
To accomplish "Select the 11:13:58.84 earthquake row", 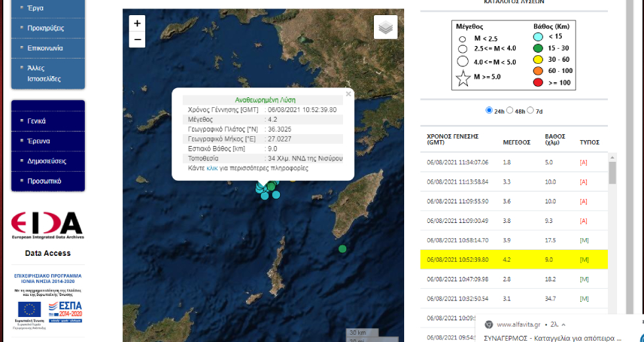I will click(514, 182).
